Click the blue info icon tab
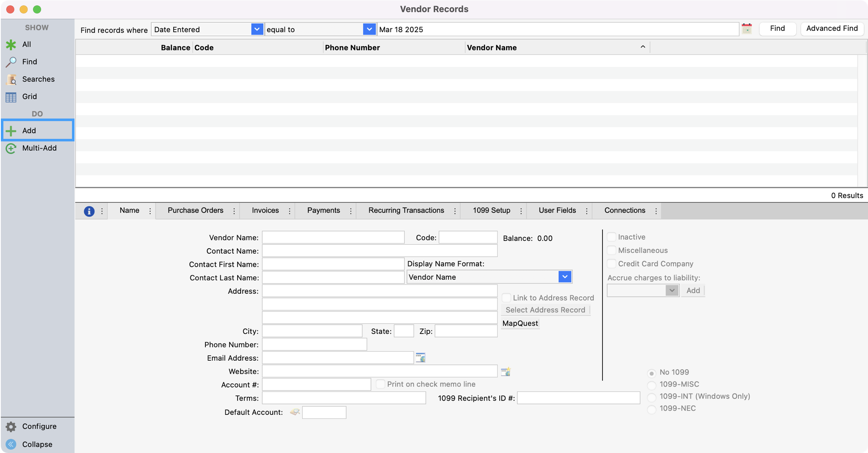The image size is (868, 453). click(x=89, y=211)
